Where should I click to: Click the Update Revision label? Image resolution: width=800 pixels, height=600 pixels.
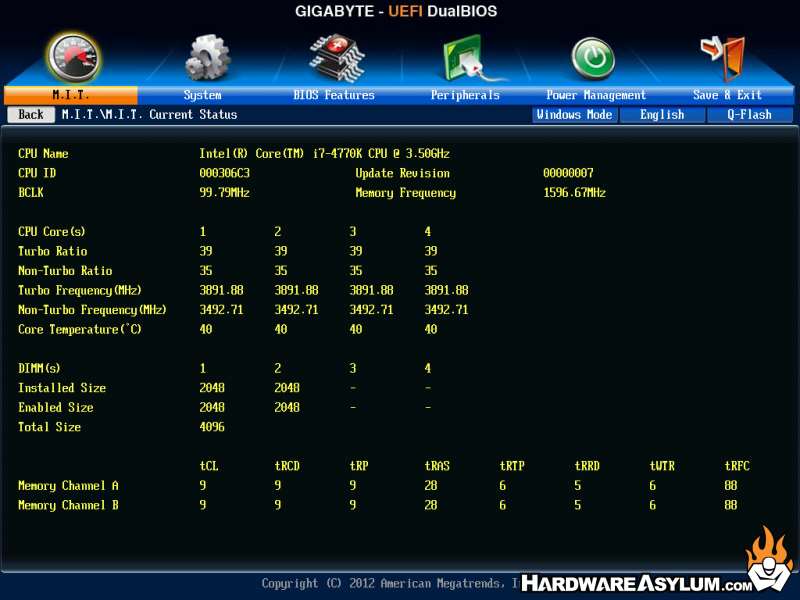(403, 173)
